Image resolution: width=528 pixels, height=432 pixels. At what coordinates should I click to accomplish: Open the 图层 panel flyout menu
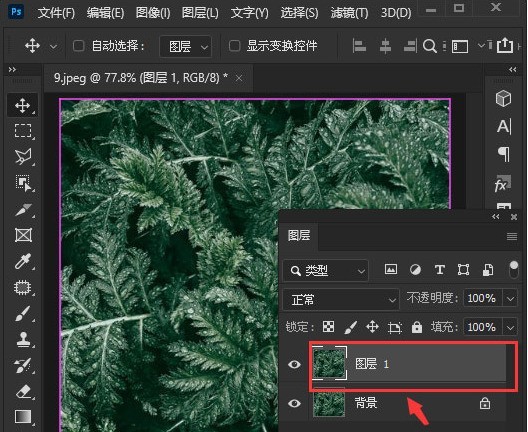pos(512,236)
